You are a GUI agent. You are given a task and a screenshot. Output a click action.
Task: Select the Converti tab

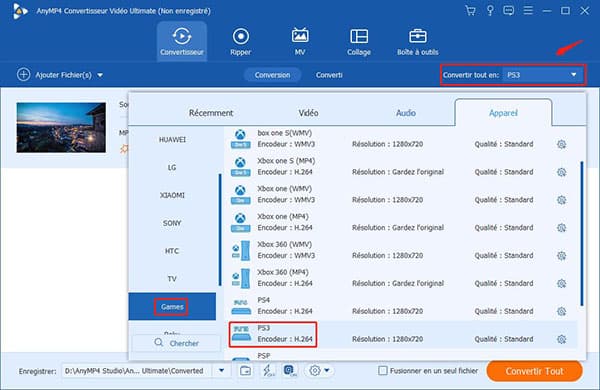(329, 75)
